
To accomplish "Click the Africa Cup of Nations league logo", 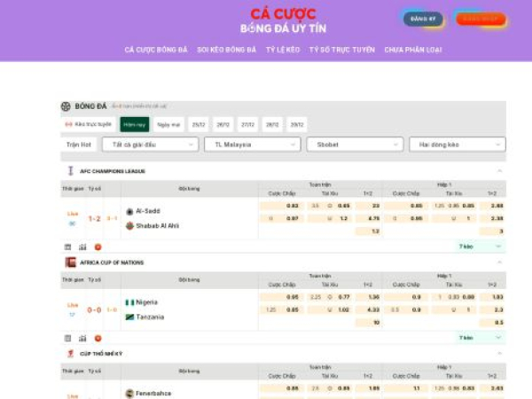I will (71, 262).
